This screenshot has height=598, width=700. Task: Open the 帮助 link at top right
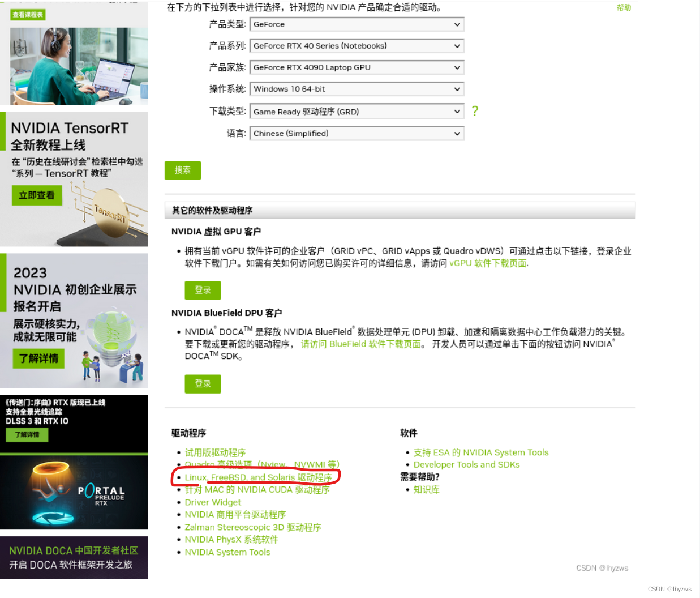coord(624,7)
